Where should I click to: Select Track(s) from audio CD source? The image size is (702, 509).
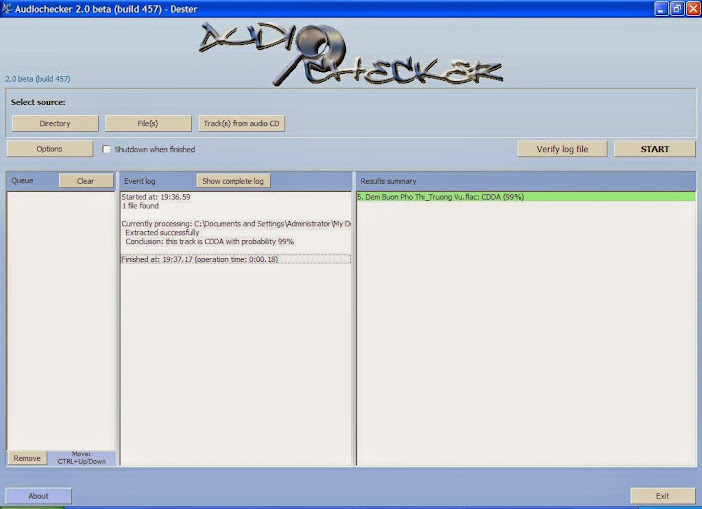241,124
